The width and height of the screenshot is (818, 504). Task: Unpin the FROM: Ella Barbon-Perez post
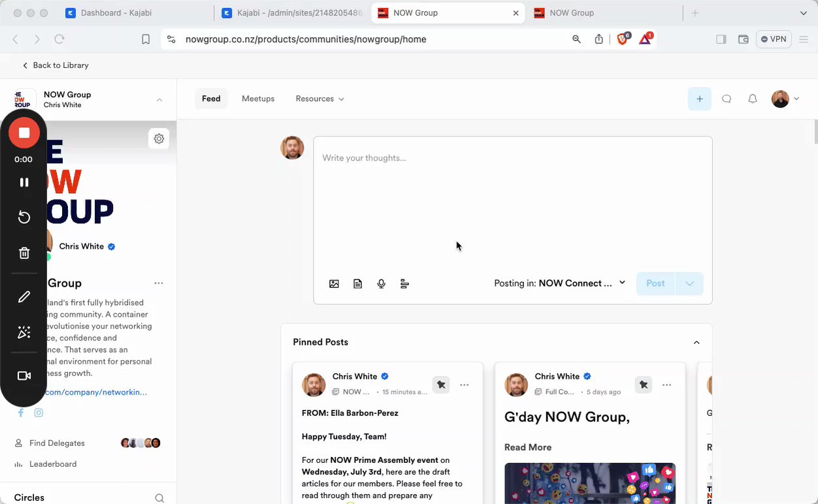coord(441,385)
